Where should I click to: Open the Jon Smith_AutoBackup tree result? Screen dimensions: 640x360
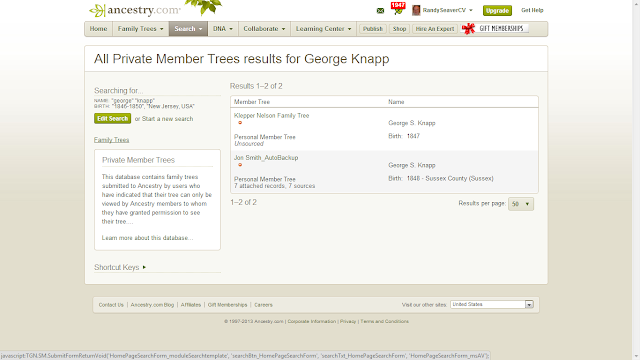[x=266, y=158]
